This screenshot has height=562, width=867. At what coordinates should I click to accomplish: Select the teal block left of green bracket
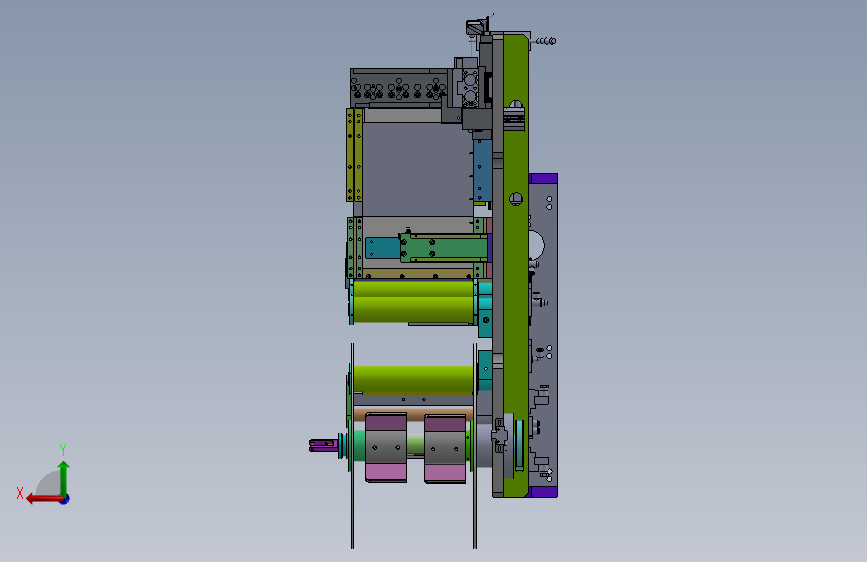(x=383, y=248)
